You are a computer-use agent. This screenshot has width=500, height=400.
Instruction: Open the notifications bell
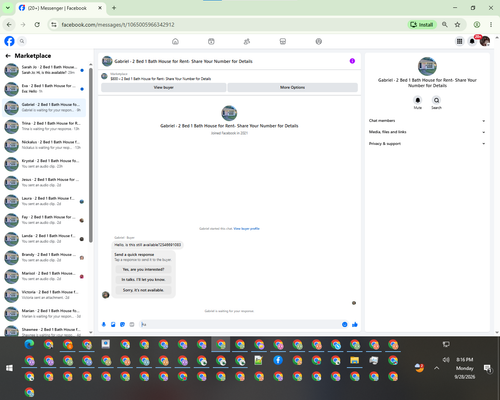(472, 41)
